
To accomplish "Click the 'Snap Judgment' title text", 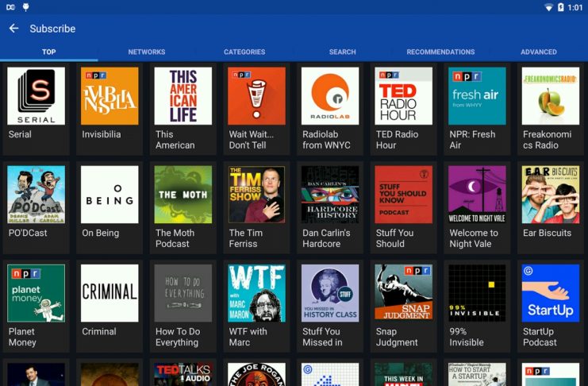I will [x=397, y=337].
